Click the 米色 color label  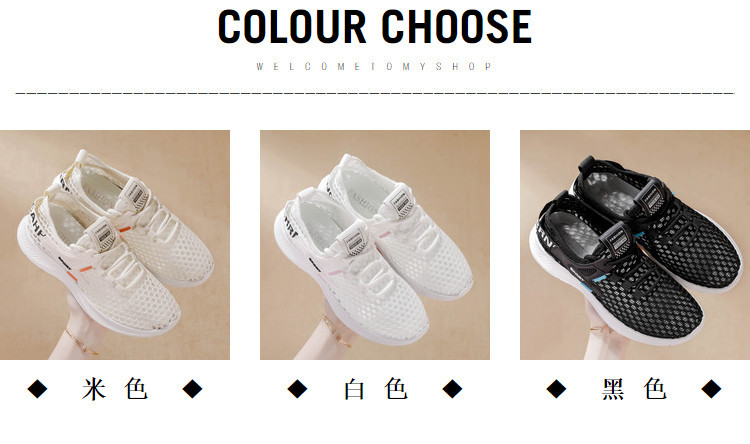click(x=115, y=388)
